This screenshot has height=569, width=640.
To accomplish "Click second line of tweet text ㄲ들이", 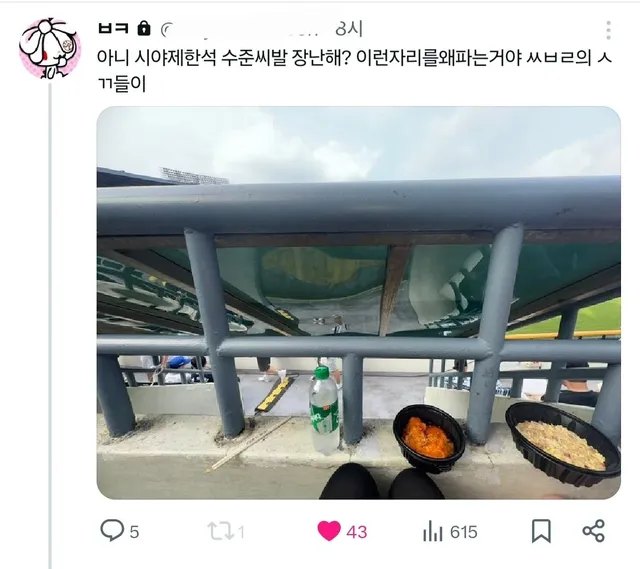I will pos(122,84).
